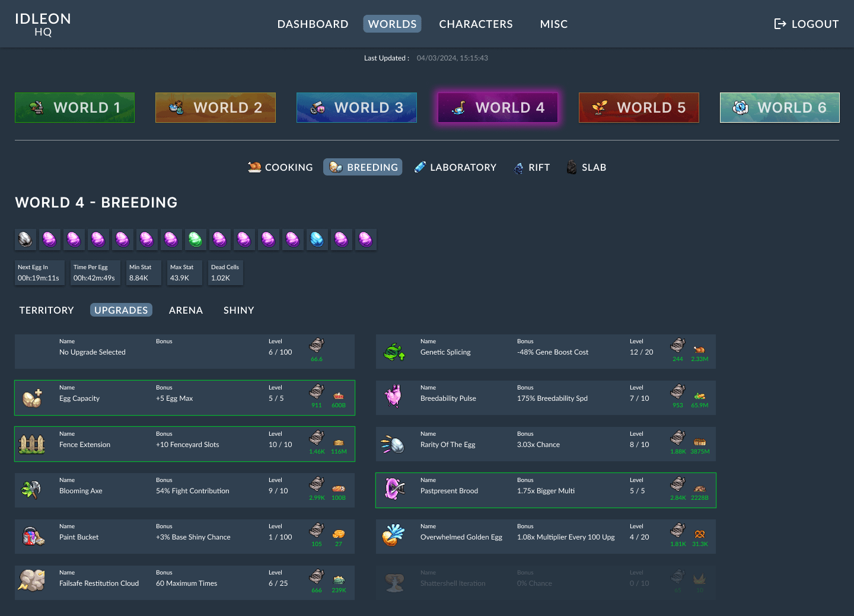
Task: Open World 6 button
Action: (x=780, y=107)
